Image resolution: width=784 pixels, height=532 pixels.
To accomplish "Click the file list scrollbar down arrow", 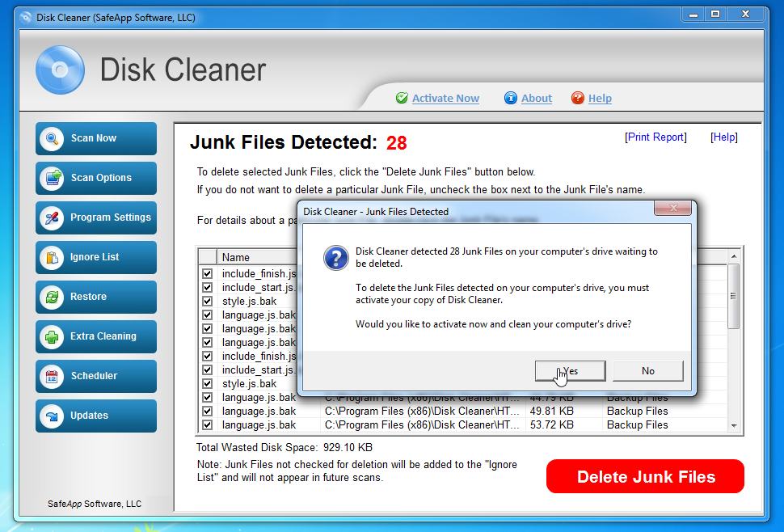I will [734, 424].
